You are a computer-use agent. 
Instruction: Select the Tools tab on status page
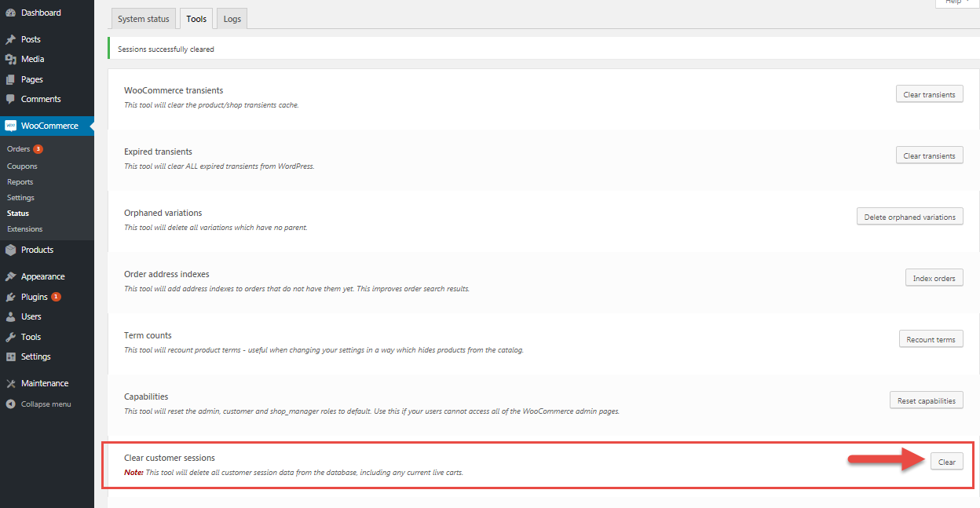pyautogui.click(x=196, y=19)
